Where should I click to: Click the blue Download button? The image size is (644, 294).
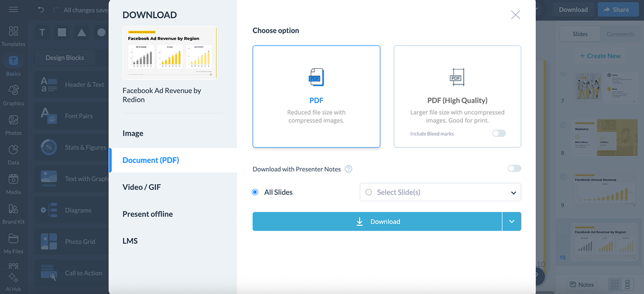click(x=377, y=222)
